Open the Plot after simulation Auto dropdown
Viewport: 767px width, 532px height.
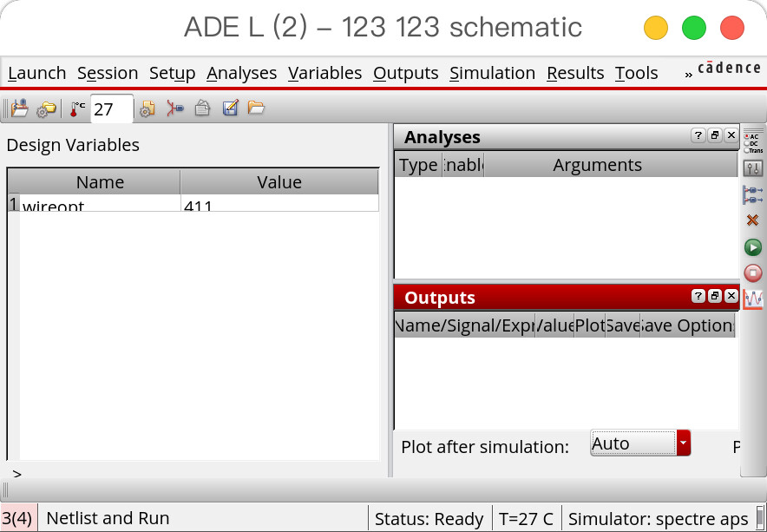tap(640, 443)
